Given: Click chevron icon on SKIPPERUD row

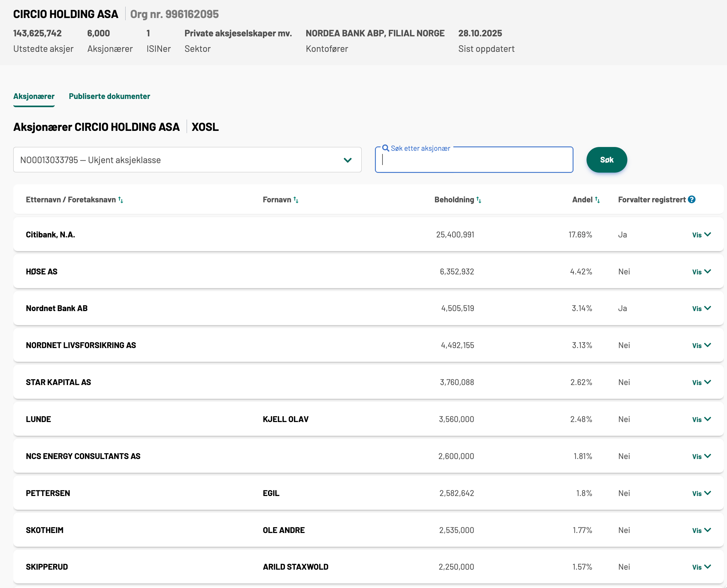Looking at the screenshot, I should pyautogui.click(x=707, y=567).
